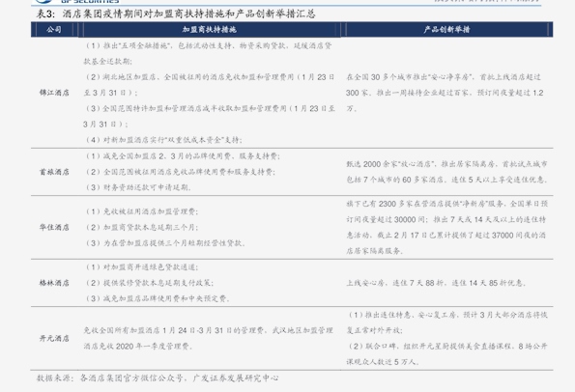The height and width of the screenshot is (392, 575).
Task: Click 财务资助还款可申请延期 line
Action: click(x=138, y=187)
